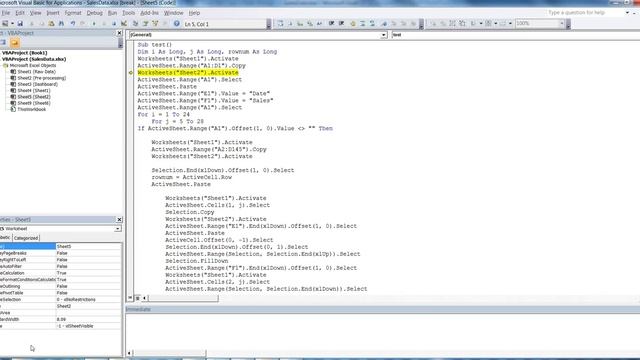
Task: Stop execution with the Reset toolbar icon
Action: click(x=114, y=24)
